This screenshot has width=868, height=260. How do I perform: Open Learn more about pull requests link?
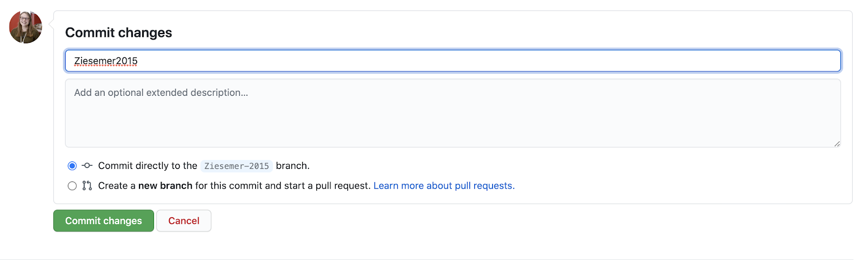[x=444, y=186]
